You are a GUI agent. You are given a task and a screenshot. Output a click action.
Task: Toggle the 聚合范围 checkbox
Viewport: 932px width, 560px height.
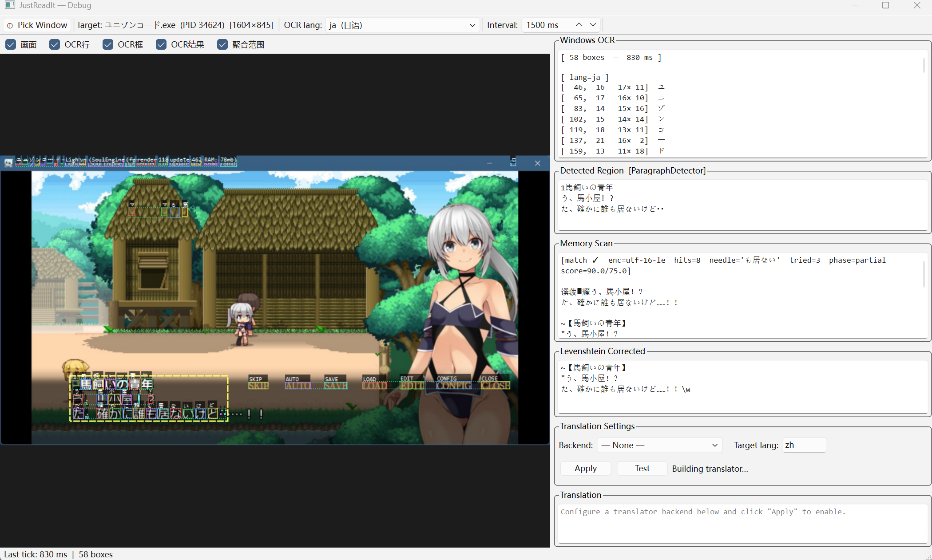click(222, 44)
